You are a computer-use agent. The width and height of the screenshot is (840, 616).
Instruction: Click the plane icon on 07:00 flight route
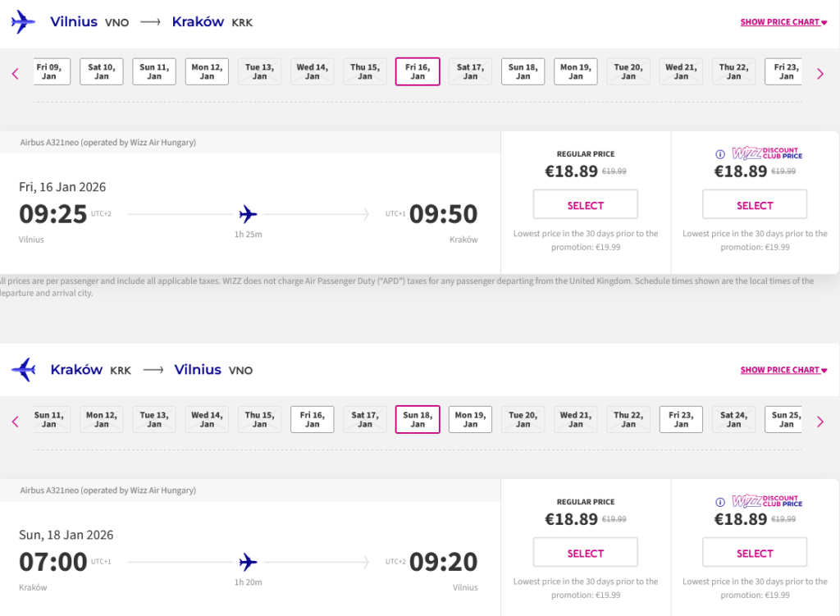[248, 563]
